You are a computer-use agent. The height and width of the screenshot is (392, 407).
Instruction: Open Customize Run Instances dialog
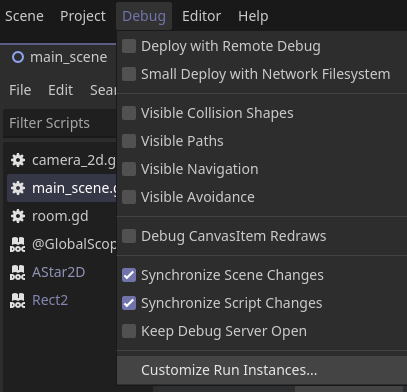tap(262, 370)
